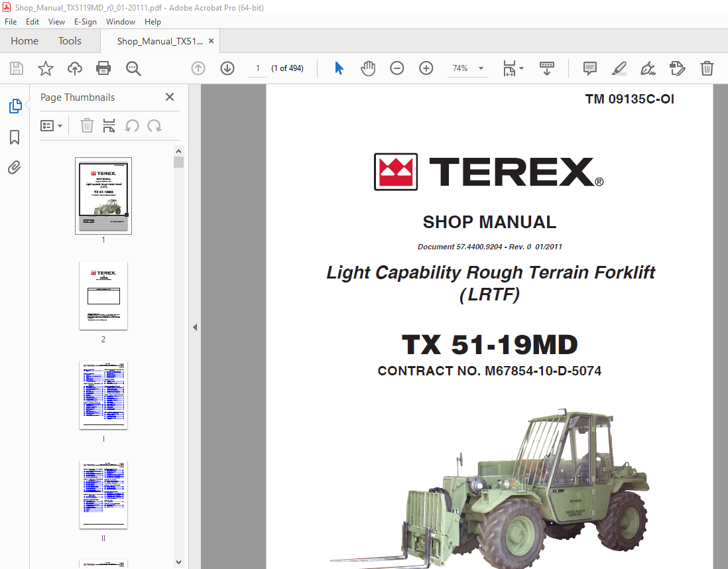Click the upload to cloud icon
This screenshot has width=728, height=569.
(75, 68)
